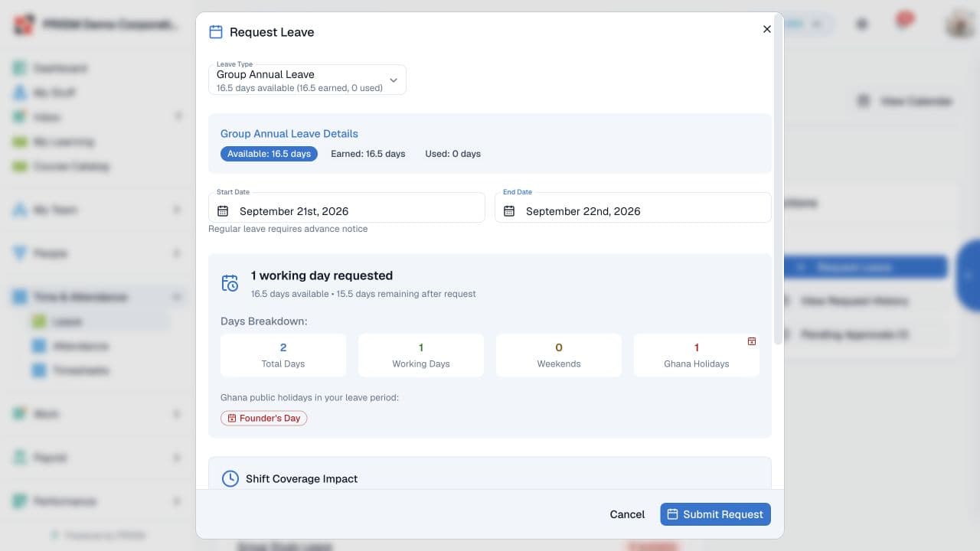Click the Founder's Day holiday chip
This screenshot has width=980, height=551.
264,419
